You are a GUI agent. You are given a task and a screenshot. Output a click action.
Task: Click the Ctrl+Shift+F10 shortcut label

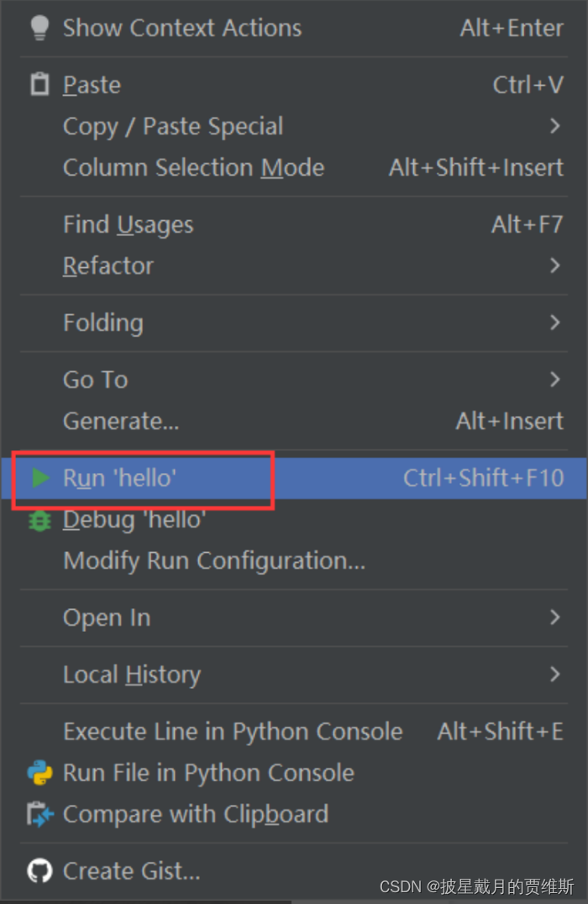pyautogui.click(x=483, y=478)
